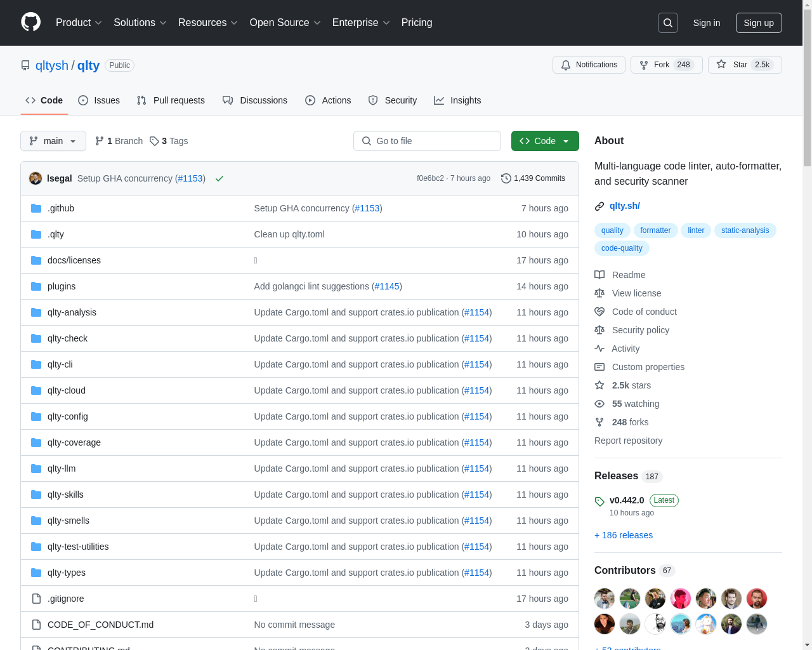Click the star icon next to 2.5k stars

tap(599, 385)
